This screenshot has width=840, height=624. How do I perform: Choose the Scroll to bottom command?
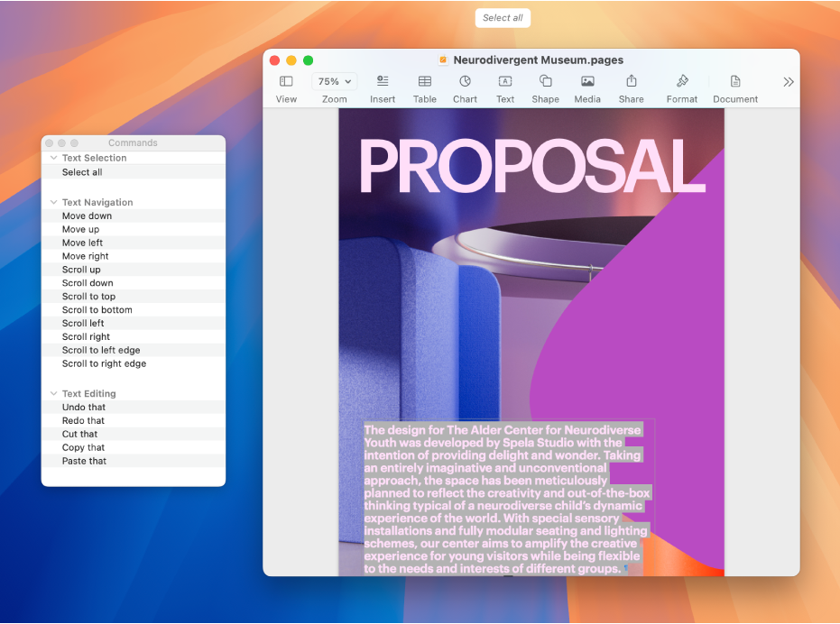134,309
